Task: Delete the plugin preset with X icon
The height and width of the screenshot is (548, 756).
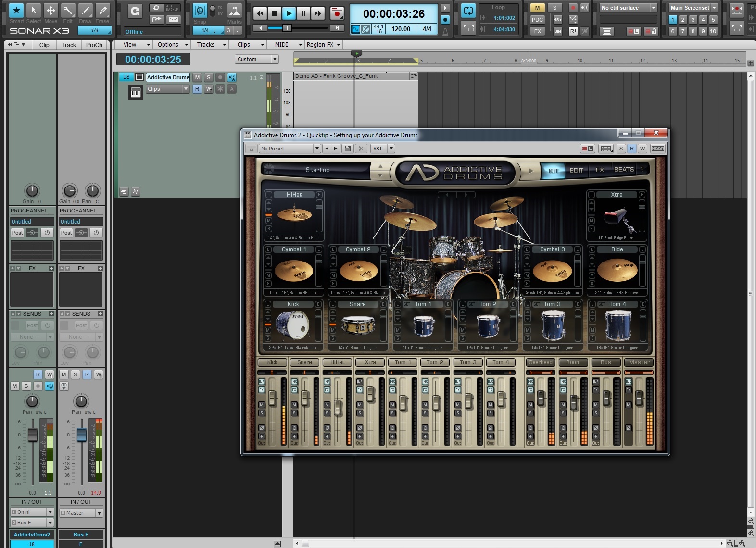Action: click(361, 149)
